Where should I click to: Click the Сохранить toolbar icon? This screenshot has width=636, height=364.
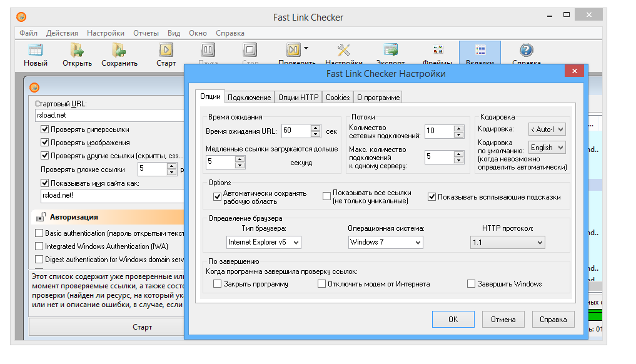click(x=119, y=50)
